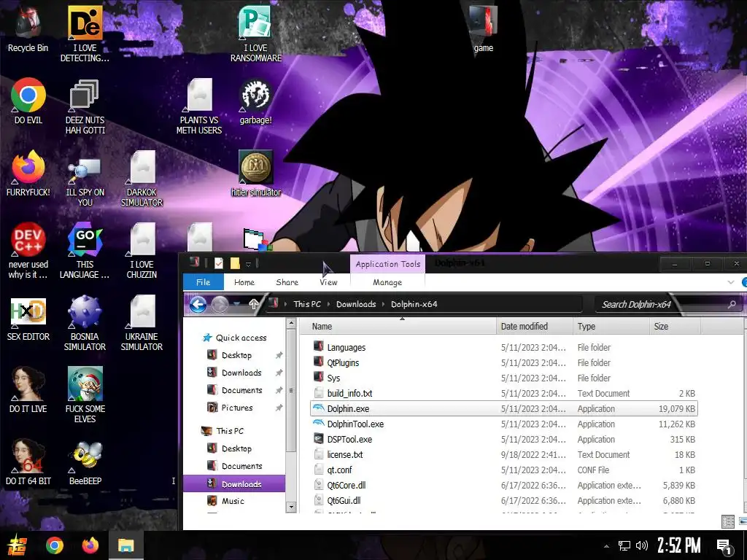Open the notification center icon
This screenshot has width=747, height=560.
coord(724,545)
